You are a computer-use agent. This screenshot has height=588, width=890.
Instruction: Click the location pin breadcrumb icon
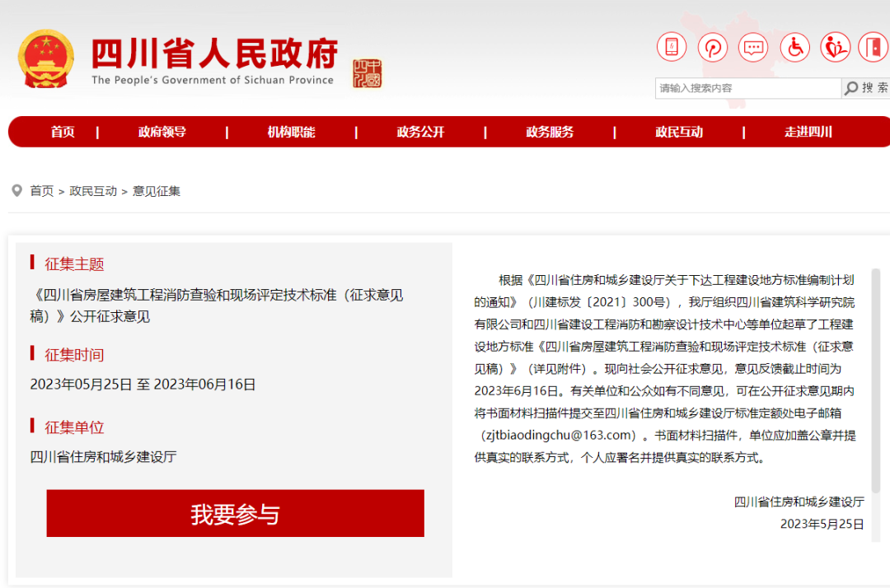pos(17,191)
